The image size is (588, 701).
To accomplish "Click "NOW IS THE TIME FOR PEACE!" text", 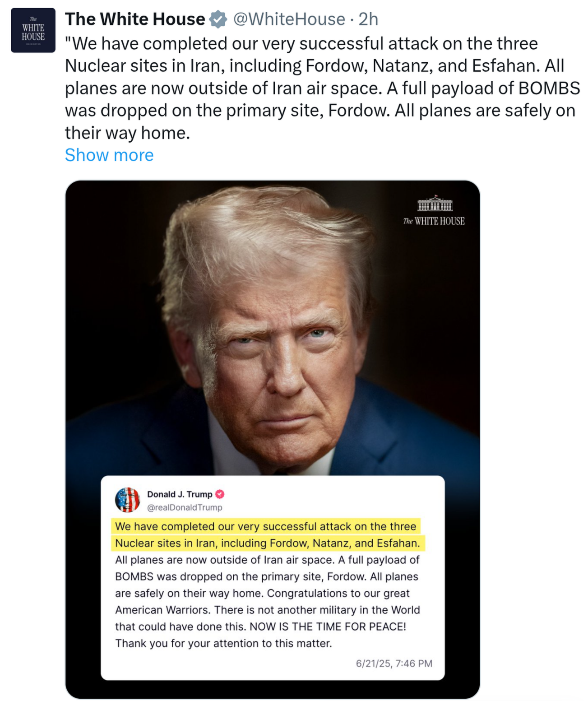I will coord(328,627).
